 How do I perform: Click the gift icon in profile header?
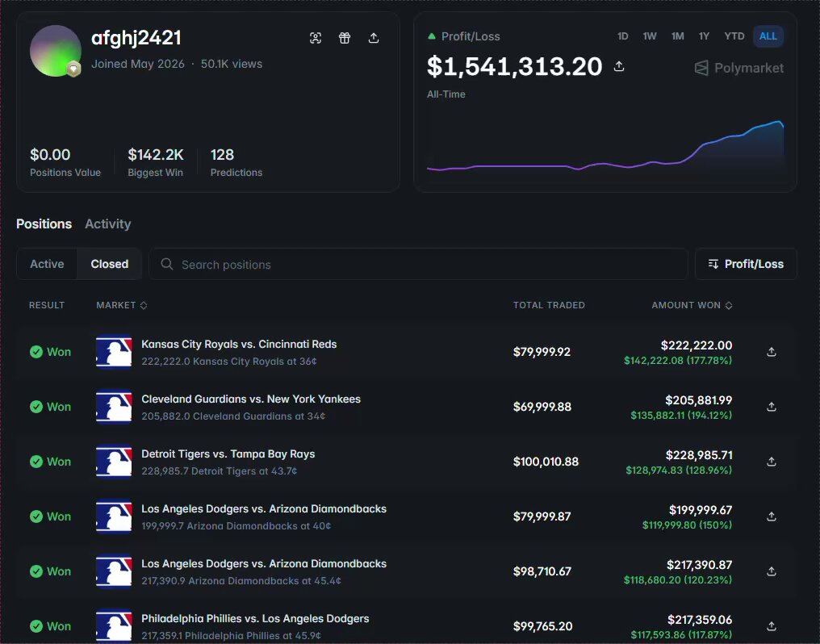(x=345, y=38)
